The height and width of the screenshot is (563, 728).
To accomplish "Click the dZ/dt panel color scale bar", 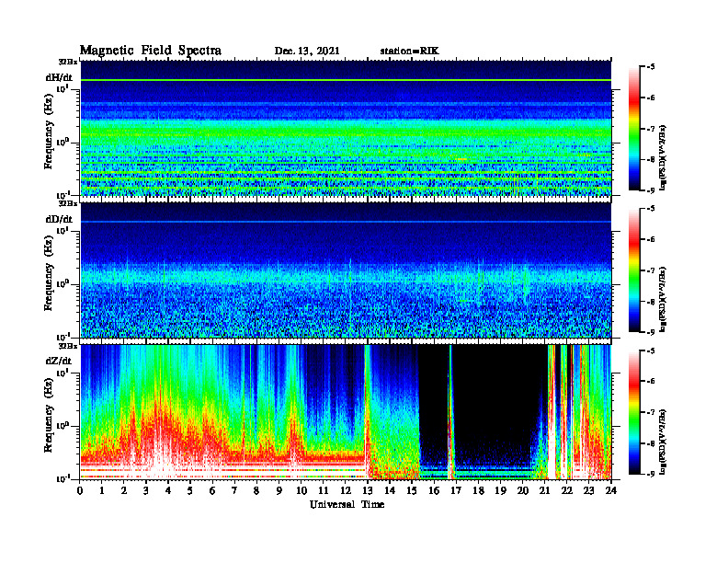I will [x=634, y=411].
